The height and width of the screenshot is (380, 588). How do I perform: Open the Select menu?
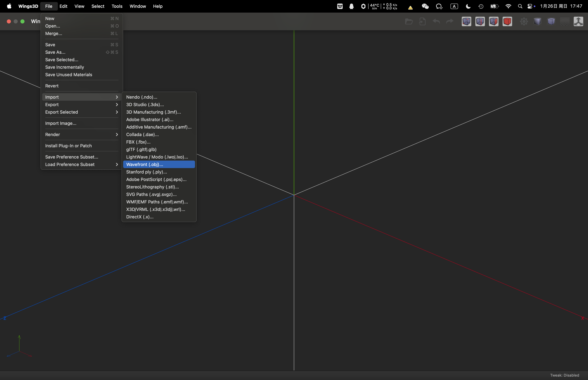click(x=98, y=6)
